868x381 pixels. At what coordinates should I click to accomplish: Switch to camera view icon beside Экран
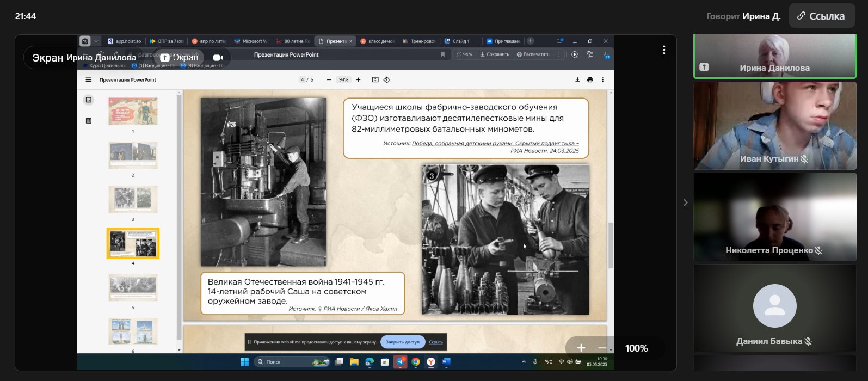pos(218,57)
